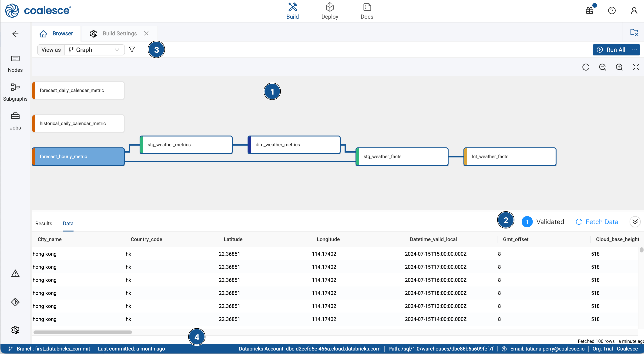
Task: Click the Coalesce logo
Action: click(x=38, y=10)
